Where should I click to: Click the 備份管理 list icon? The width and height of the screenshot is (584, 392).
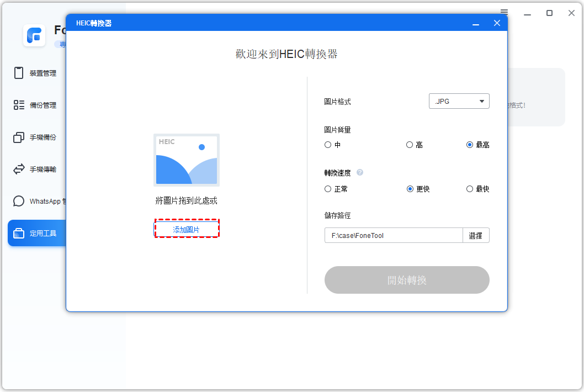click(x=19, y=105)
